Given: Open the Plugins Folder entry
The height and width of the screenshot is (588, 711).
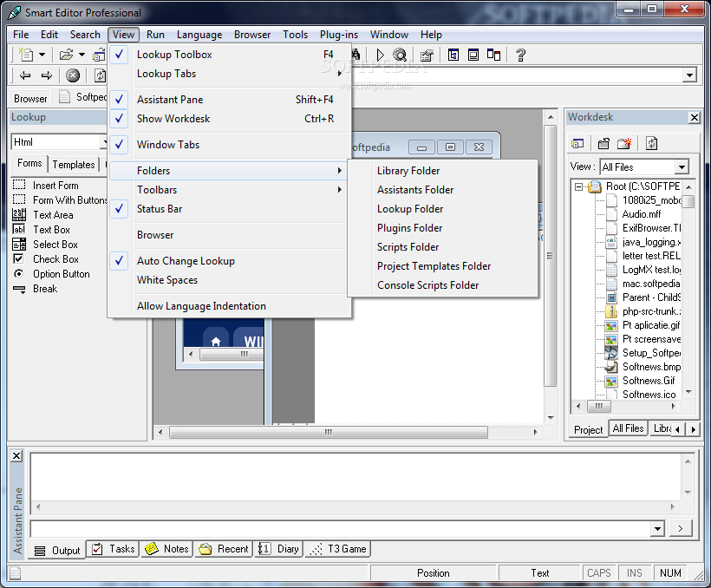Looking at the screenshot, I should tap(443, 228).
